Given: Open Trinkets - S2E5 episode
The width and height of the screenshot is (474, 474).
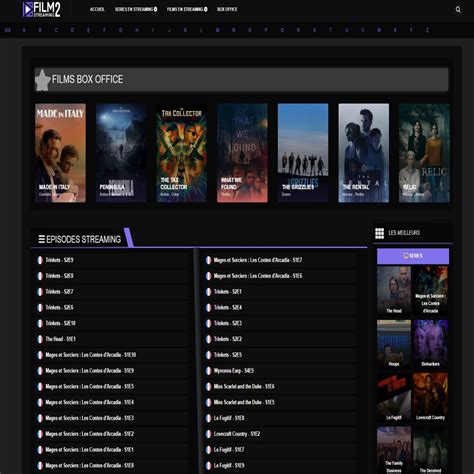Looking at the screenshot, I should coord(228,355).
